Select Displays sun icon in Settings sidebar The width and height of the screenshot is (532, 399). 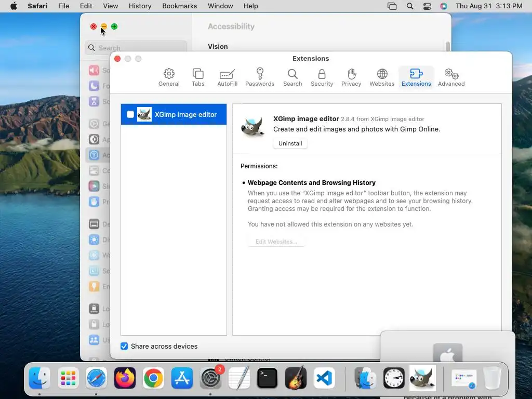[x=94, y=240]
